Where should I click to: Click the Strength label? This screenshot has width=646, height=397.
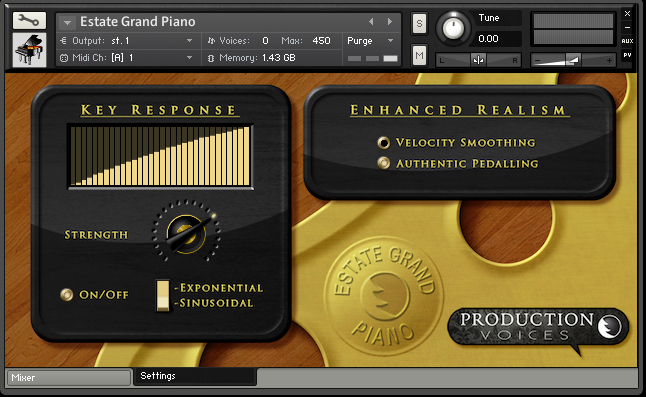click(96, 235)
